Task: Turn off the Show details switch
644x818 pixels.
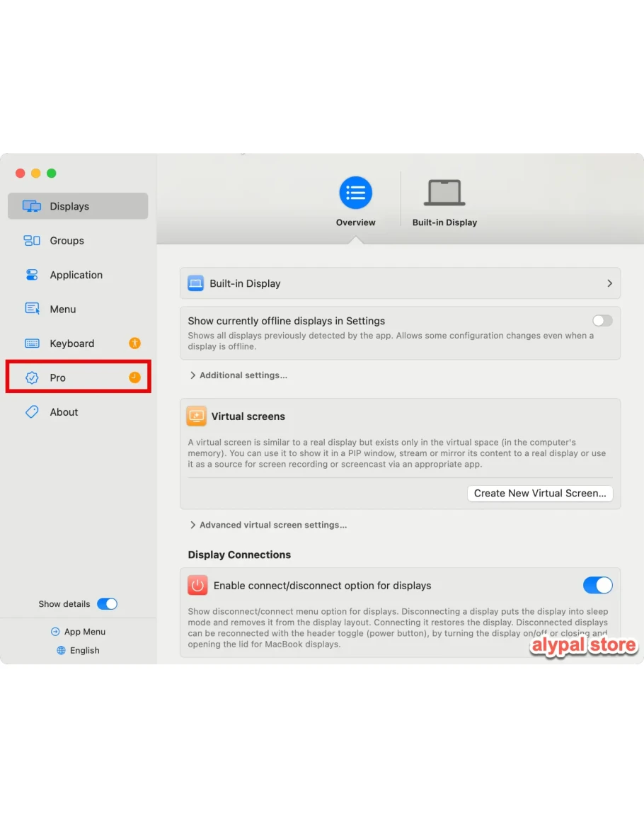Action: click(108, 604)
